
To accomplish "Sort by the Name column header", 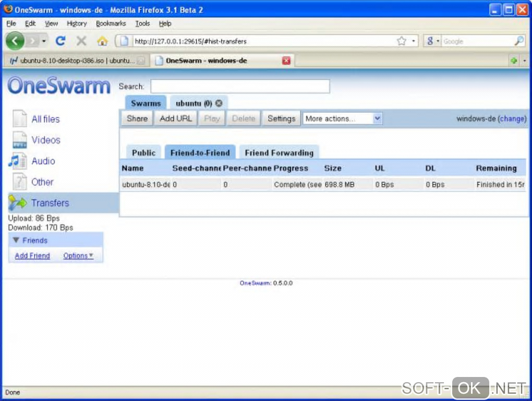I will pyautogui.click(x=132, y=168).
